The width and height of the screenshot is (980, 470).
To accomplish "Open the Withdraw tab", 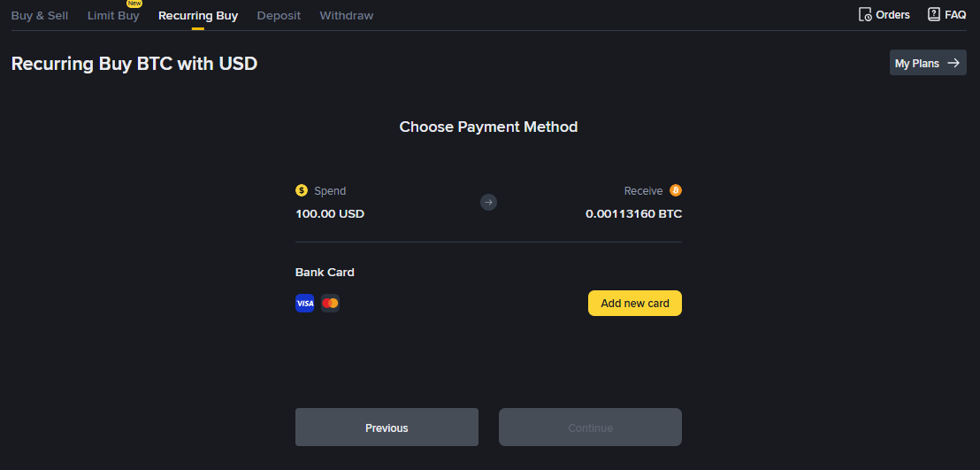I will coord(347,16).
